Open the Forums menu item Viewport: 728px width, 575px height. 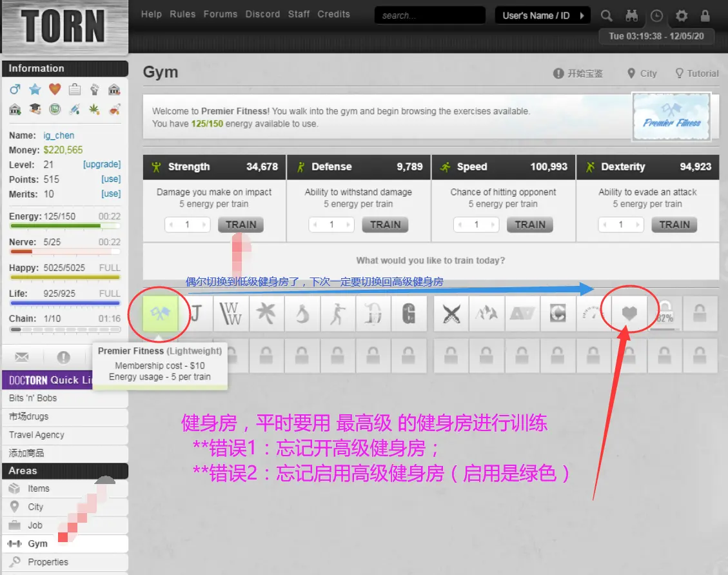pos(220,14)
